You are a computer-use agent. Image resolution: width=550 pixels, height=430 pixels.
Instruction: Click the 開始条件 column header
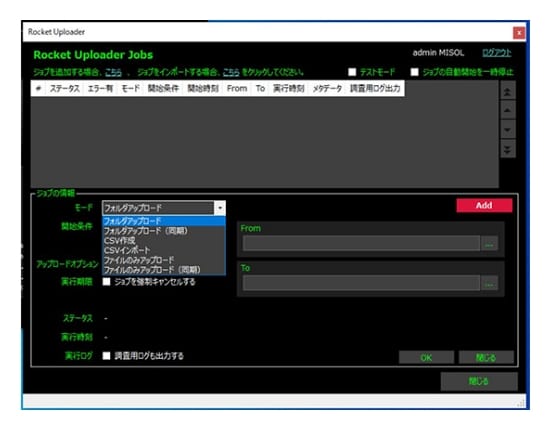(163, 88)
